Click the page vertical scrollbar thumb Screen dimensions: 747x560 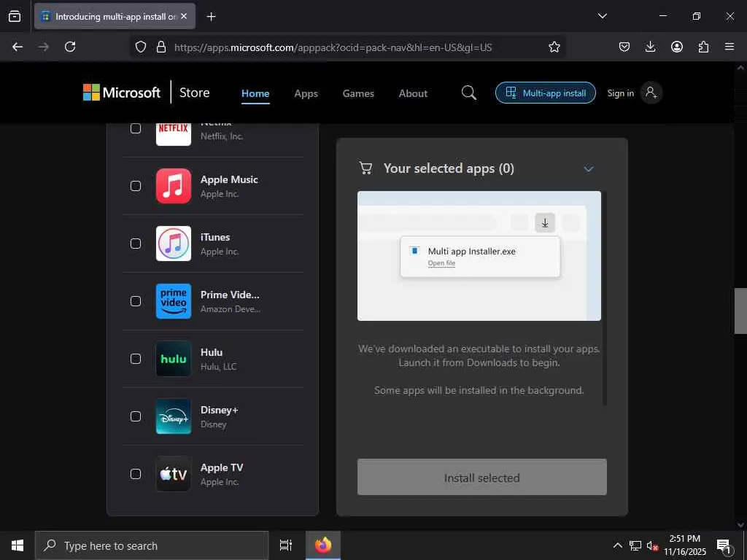[x=740, y=311]
